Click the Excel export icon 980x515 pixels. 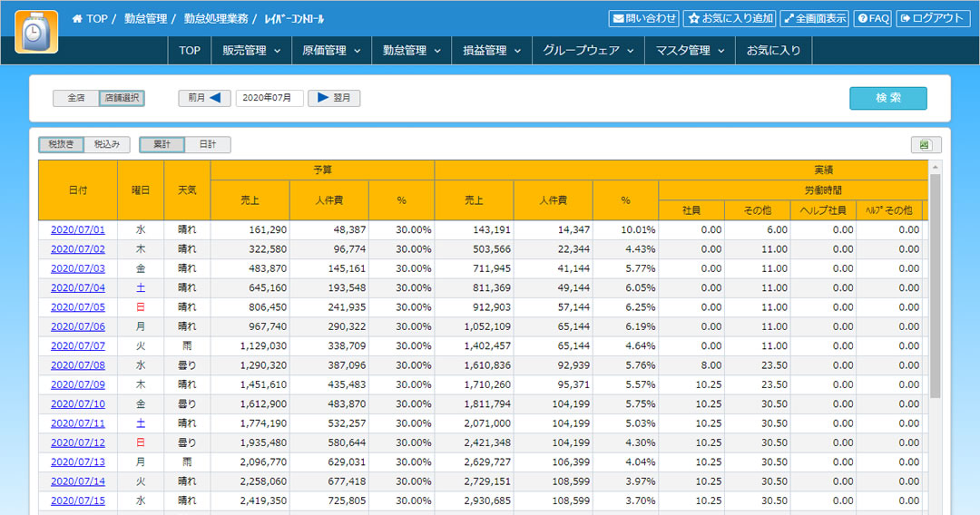pos(926,145)
